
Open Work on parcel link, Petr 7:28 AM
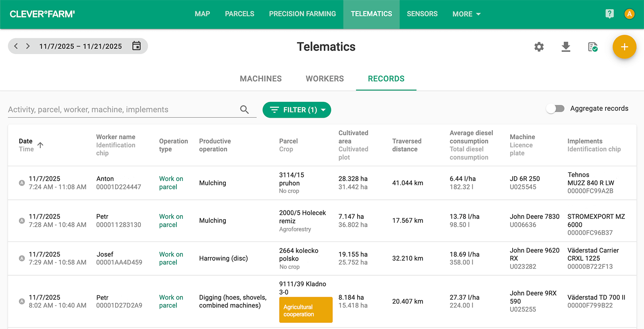tap(171, 221)
